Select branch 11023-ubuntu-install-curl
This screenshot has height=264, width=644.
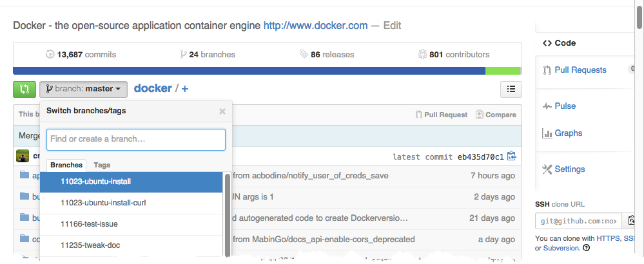[132, 203]
